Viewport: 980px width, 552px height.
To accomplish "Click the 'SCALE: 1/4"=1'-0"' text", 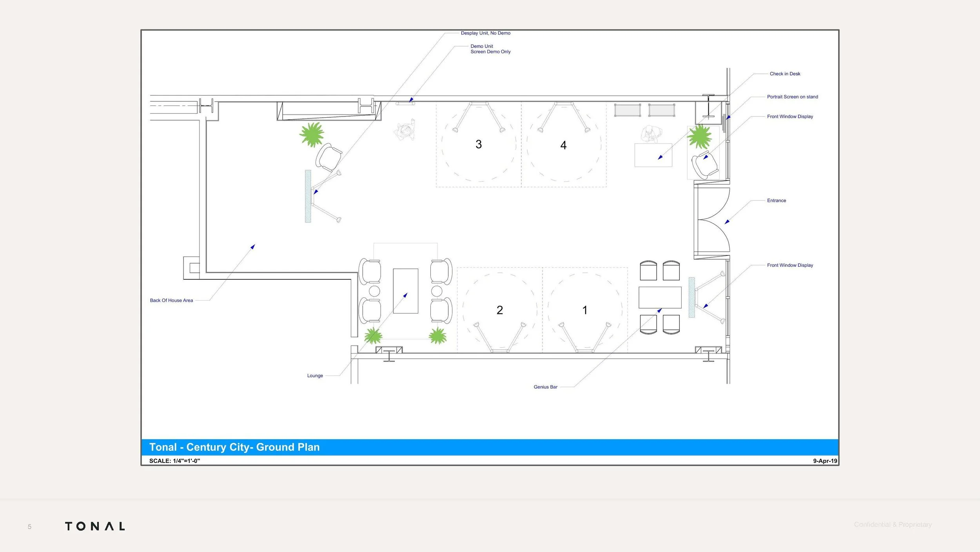I will pyautogui.click(x=174, y=461).
